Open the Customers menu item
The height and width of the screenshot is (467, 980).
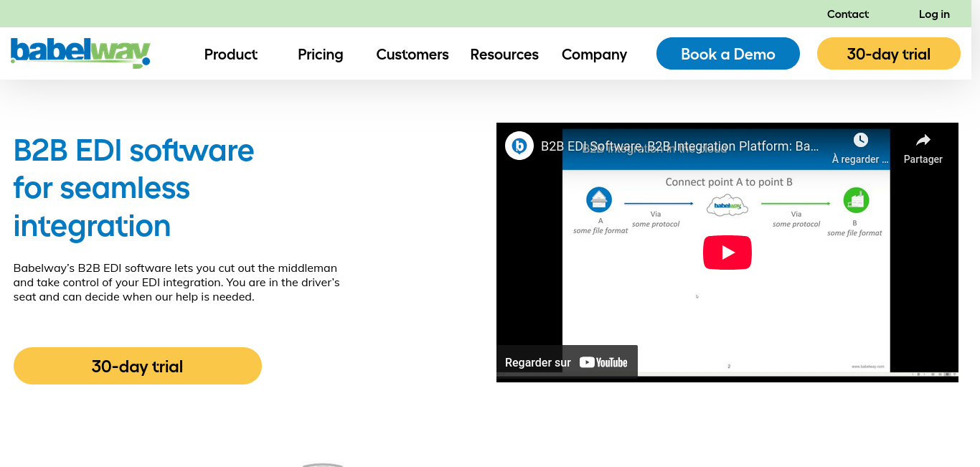413,55
